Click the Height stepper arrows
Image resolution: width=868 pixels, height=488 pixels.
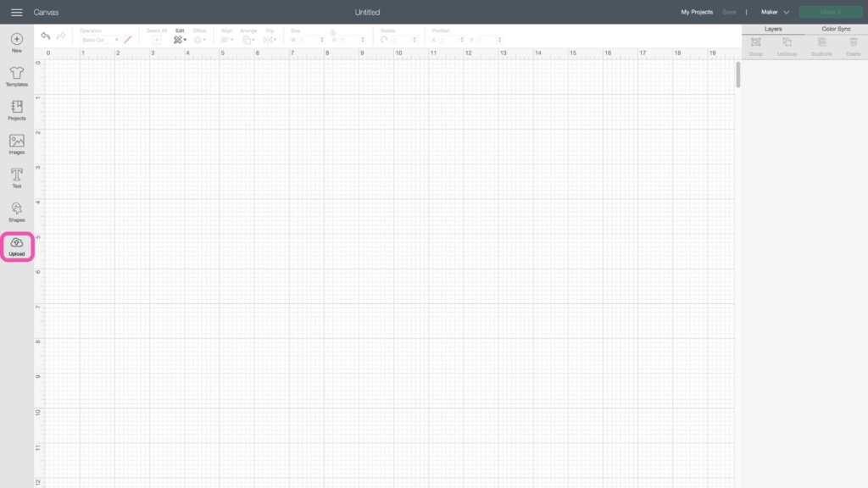coord(363,40)
